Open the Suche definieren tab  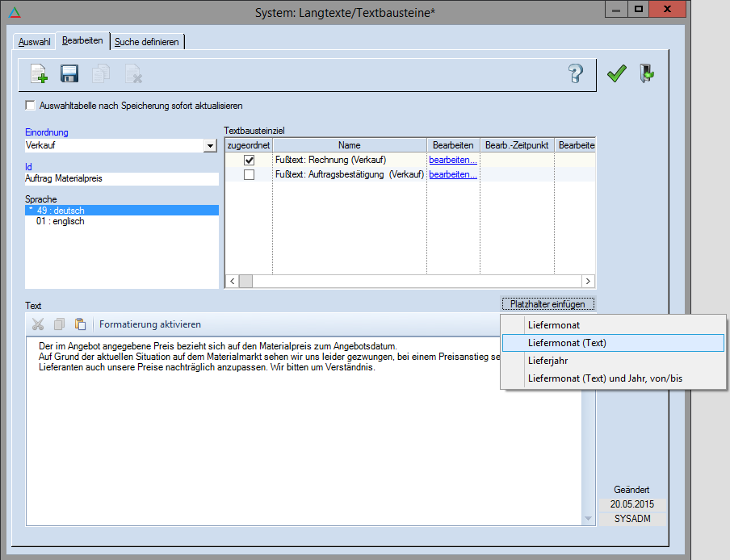[147, 41]
